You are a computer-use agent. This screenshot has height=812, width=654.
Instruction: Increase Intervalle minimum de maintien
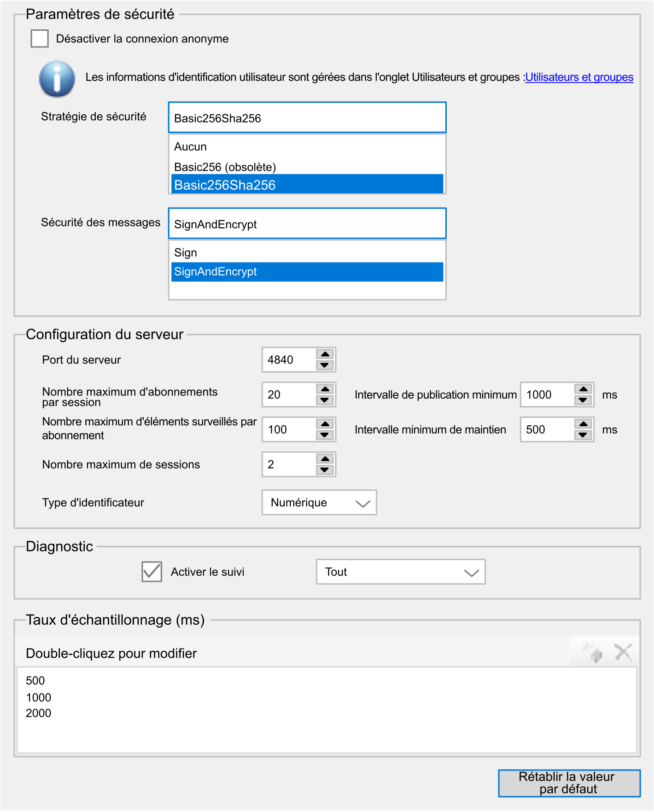[584, 424]
